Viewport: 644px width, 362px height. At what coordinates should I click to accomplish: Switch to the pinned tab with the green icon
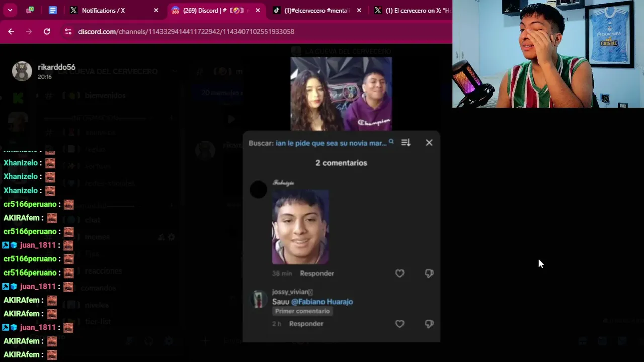(30, 10)
